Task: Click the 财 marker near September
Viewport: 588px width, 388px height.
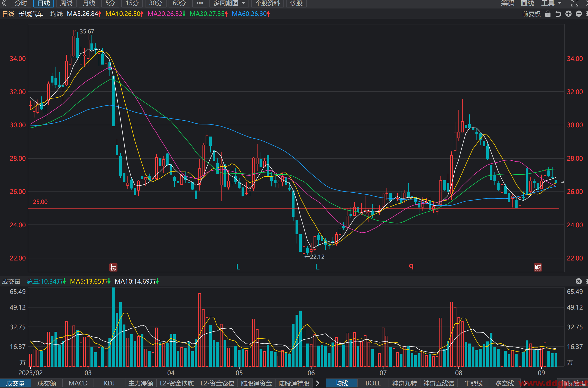Action: pyautogui.click(x=538, y=267)
